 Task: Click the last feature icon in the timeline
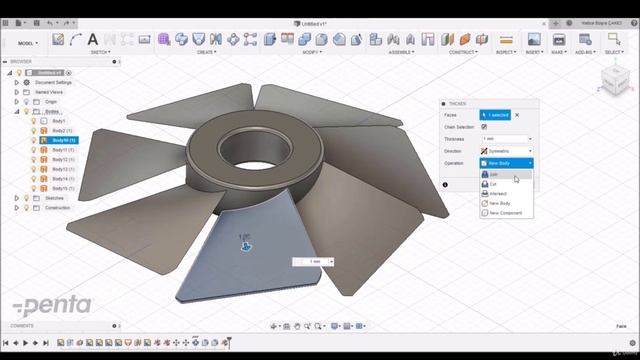pos(224,343)
